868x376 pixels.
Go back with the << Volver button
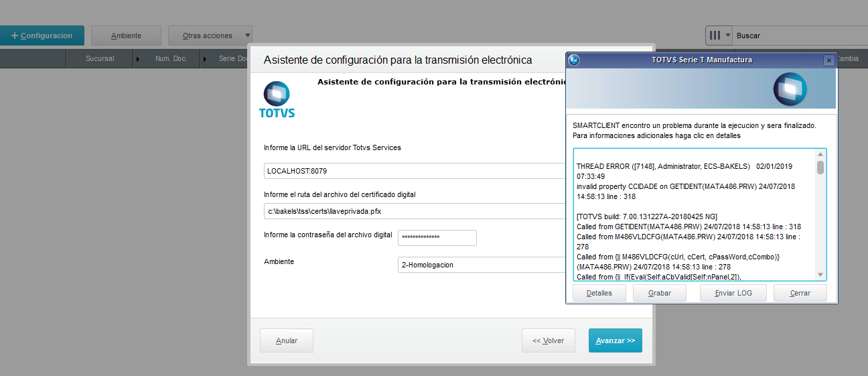pyautogui.click(x=549, y=340)
